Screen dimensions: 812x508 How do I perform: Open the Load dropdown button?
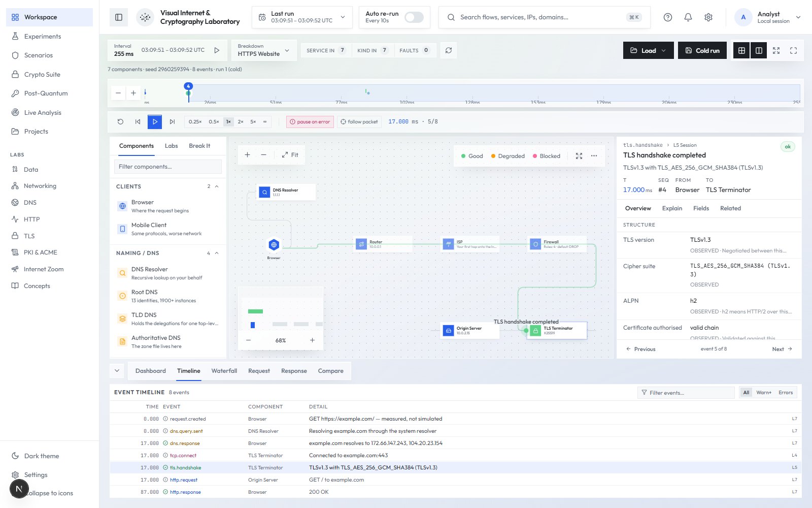point(649,50)
